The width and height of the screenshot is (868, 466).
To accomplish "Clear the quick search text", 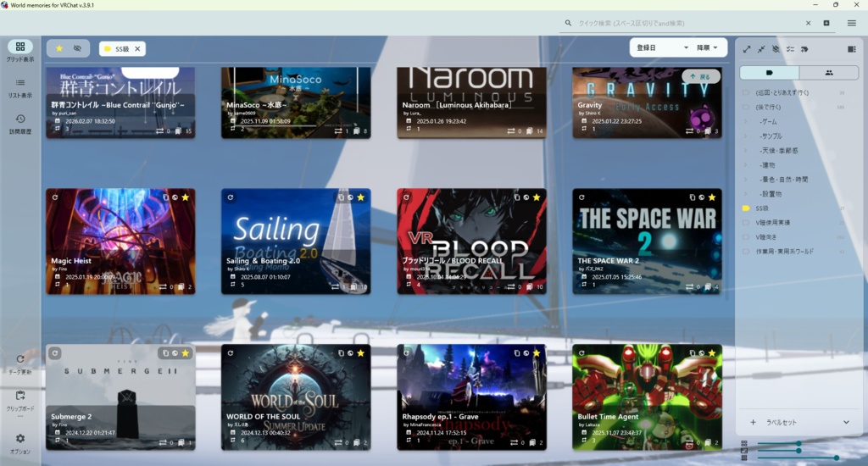I will tap(808, 23).
